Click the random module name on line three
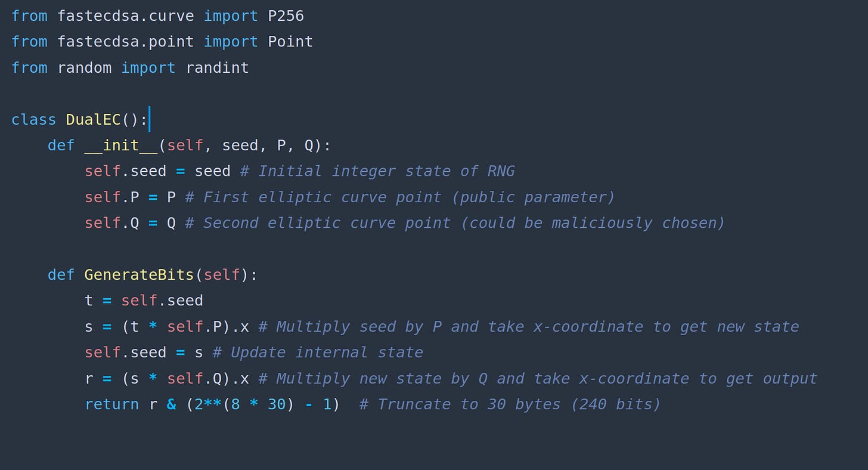Screen dimensions: 868x470 84,68
